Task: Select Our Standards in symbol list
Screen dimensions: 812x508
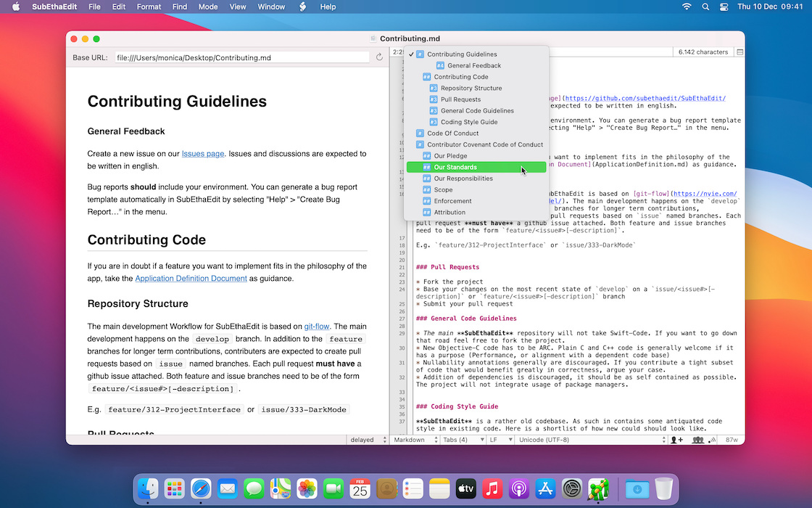Action: pyautogui.click(x=455, y=168)
